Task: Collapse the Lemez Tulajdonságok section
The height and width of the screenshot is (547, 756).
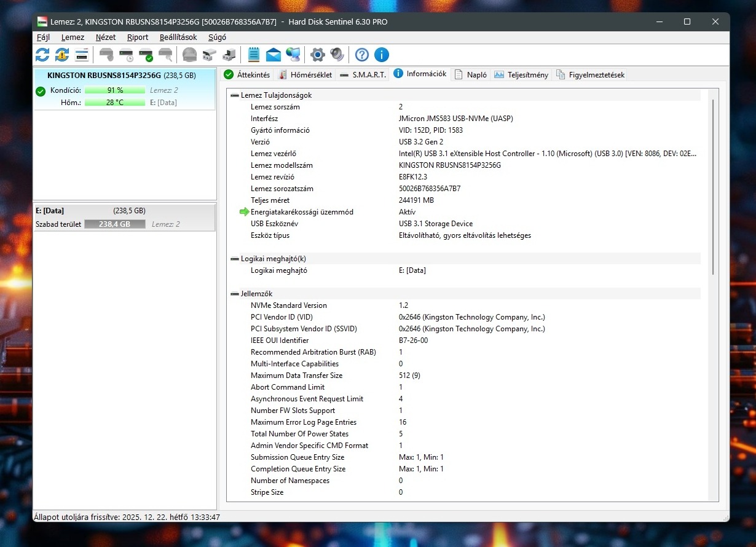Action: pyautogui.click(x=235, y=95)
